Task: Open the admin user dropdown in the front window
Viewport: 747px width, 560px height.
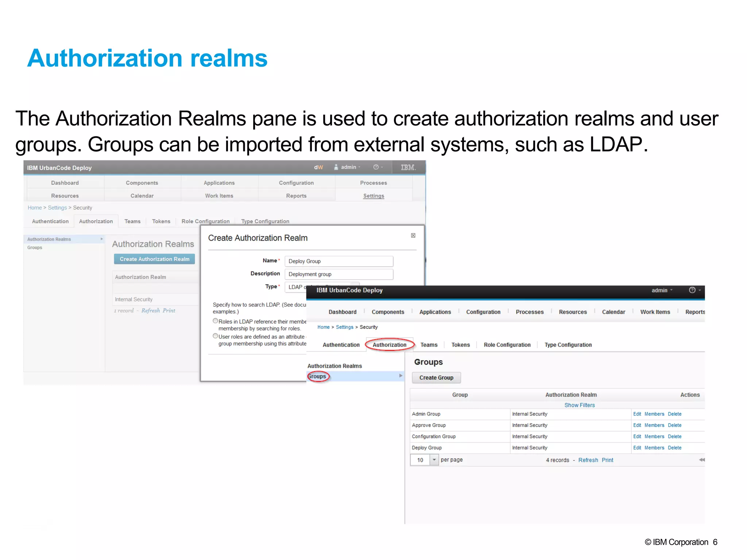Action: (x=662, y=290)
